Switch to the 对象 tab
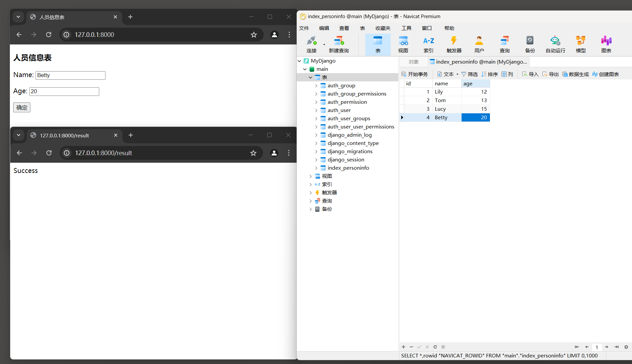Viewport: 632px width, 364px height. click(413, 62)
